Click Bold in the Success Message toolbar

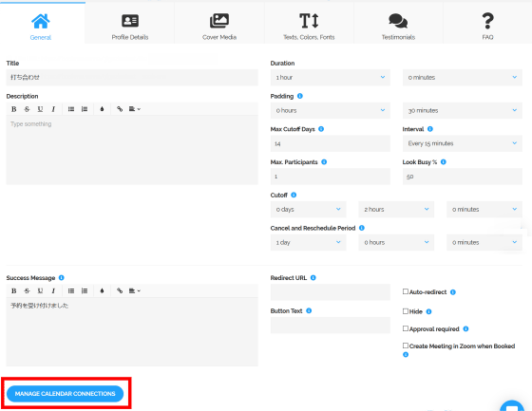[x=14, y=291]
